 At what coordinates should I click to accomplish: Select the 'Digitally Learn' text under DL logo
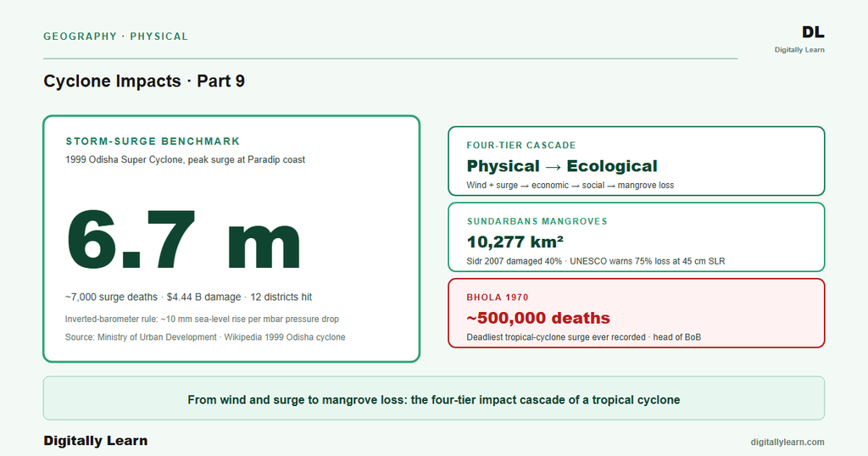pyautogui.click(x=799, y=50)
